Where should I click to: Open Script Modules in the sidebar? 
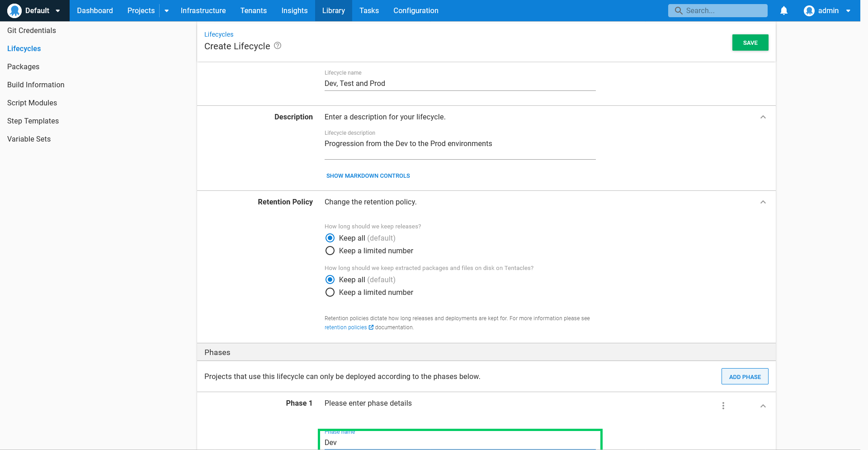coord(32,103)
